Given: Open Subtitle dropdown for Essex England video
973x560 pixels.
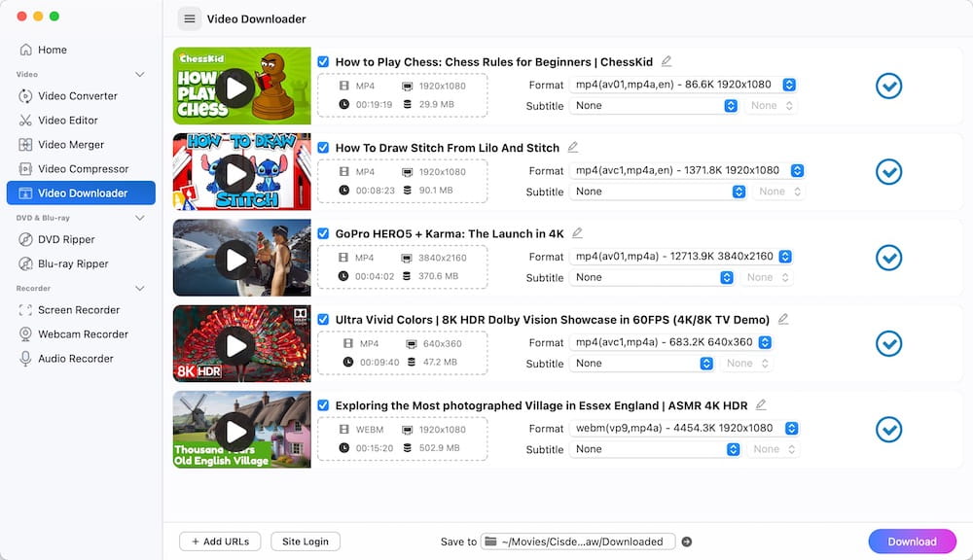Looking at the screenshot, I should click(655, 449).
